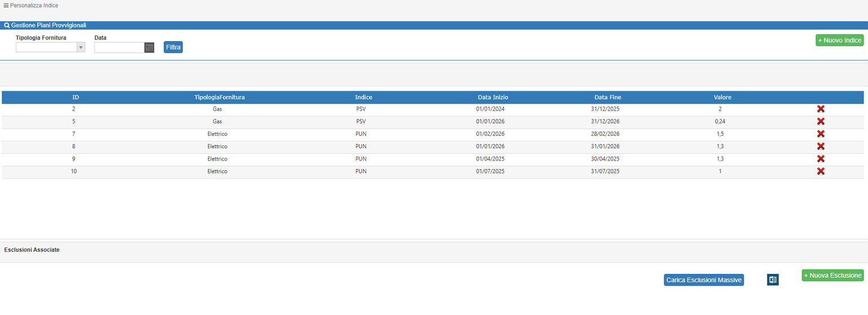Delete the row with ID 5
Viewport: 868px width, 315px height.
point(821,122)
